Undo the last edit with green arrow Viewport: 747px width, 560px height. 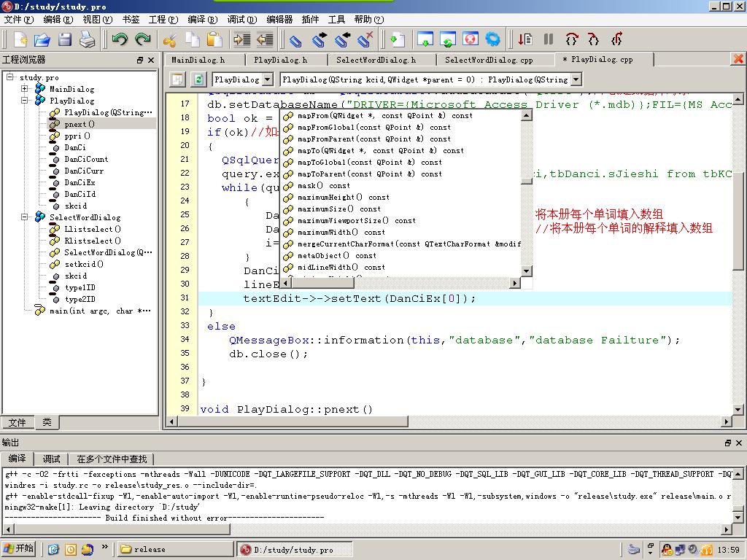[120, 39]
